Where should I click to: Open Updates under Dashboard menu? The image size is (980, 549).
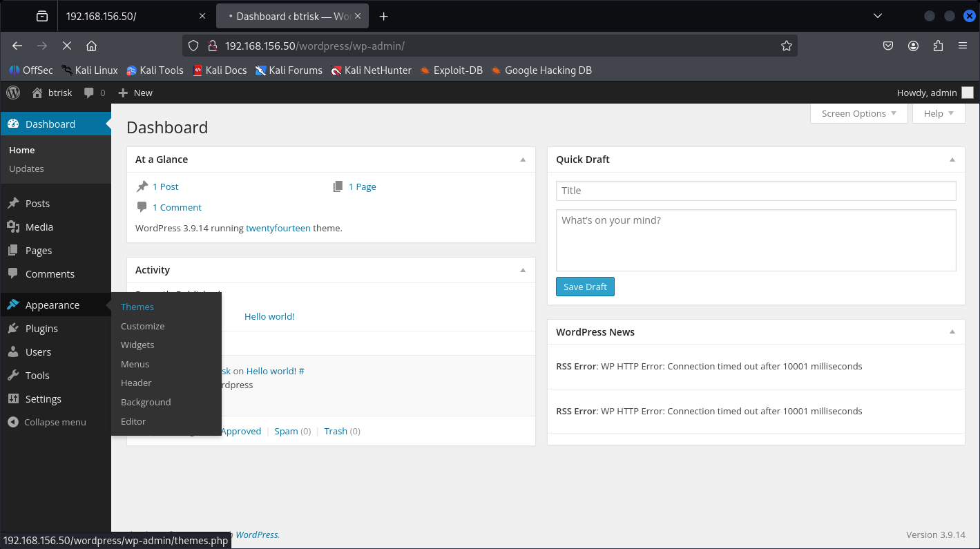(26, 168)
